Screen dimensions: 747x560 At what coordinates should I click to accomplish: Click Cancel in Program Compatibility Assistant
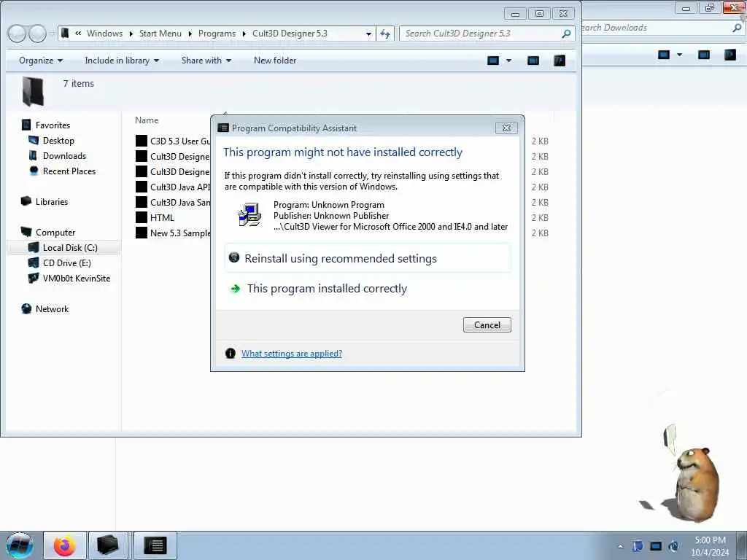point(487,324)
